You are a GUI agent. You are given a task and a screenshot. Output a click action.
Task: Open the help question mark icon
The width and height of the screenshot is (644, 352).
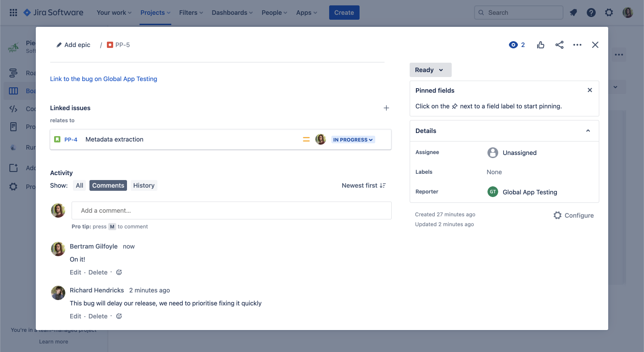click(591, 13)
